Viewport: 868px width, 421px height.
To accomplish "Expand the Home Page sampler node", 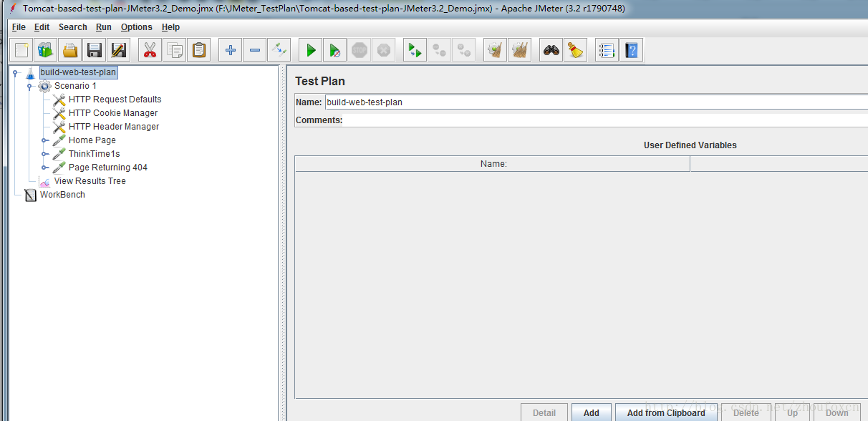I will pos(44,140).
